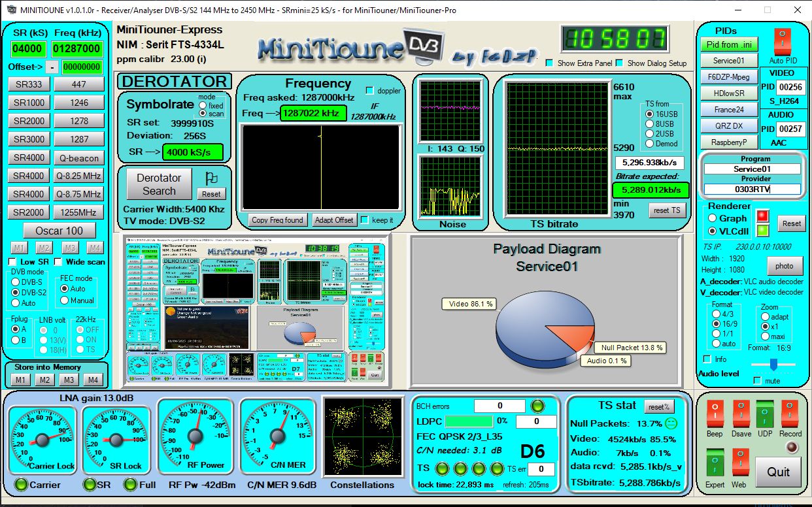Click the green Full LED
The height and width of the screenshot is (507, 812).
coord(130,484)
